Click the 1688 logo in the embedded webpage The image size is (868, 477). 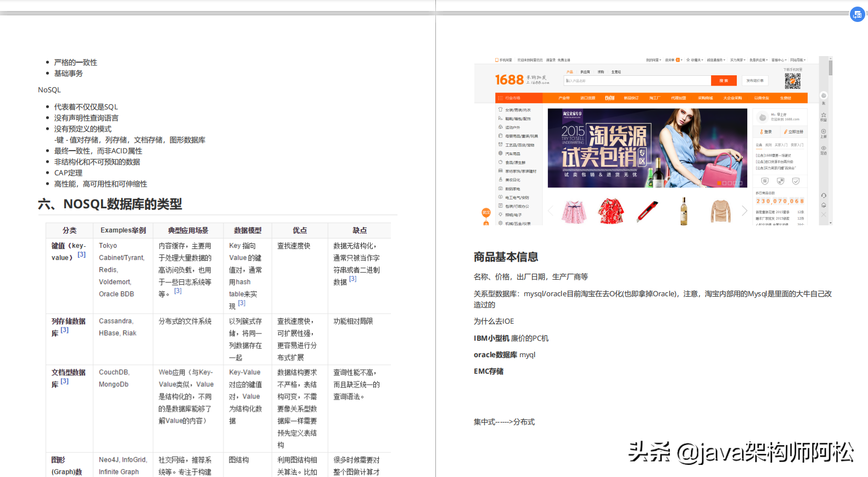click(509, 80)
